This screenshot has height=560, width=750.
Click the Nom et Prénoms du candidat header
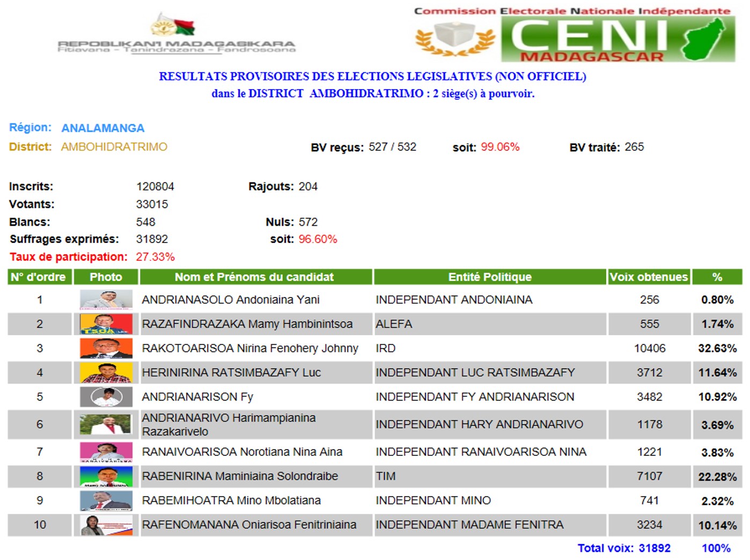255,277
